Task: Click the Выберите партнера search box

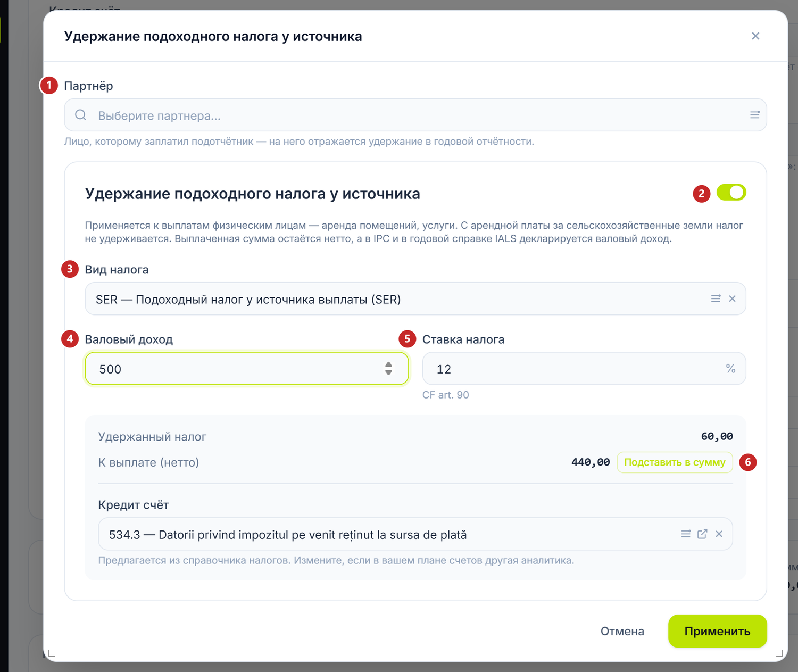Action: (415, 115)
